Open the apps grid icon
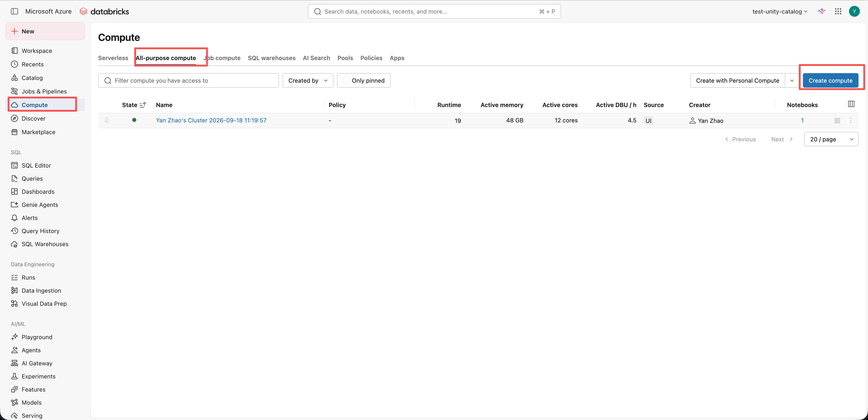The height and width of the screenshot is (420, 868). [x=838, y=12]
